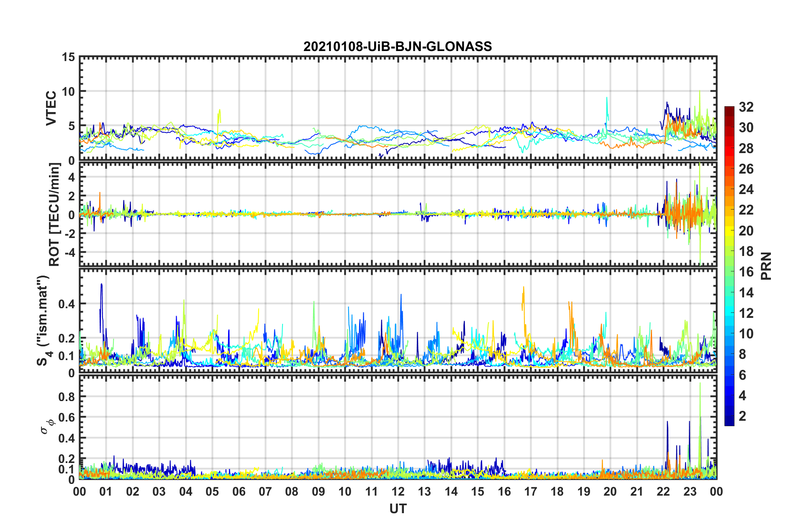Select colorbar tick label 24
Screen dimensions: 796x532
tap(746, 189)
